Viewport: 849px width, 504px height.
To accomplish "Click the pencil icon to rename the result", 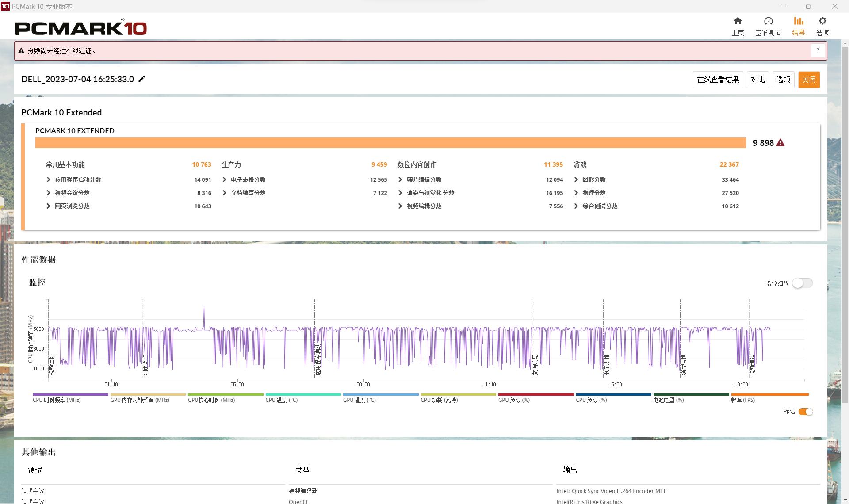I will pos(141,79).
